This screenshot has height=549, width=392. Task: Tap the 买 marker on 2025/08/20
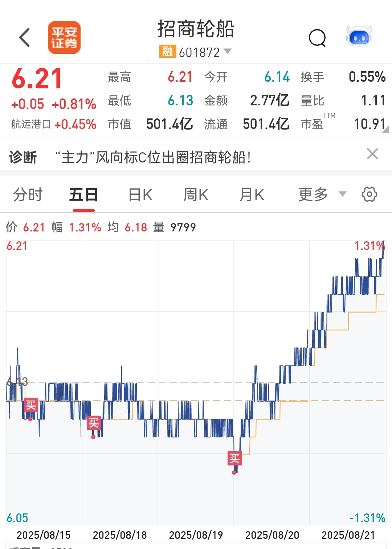tap(234, 459)
